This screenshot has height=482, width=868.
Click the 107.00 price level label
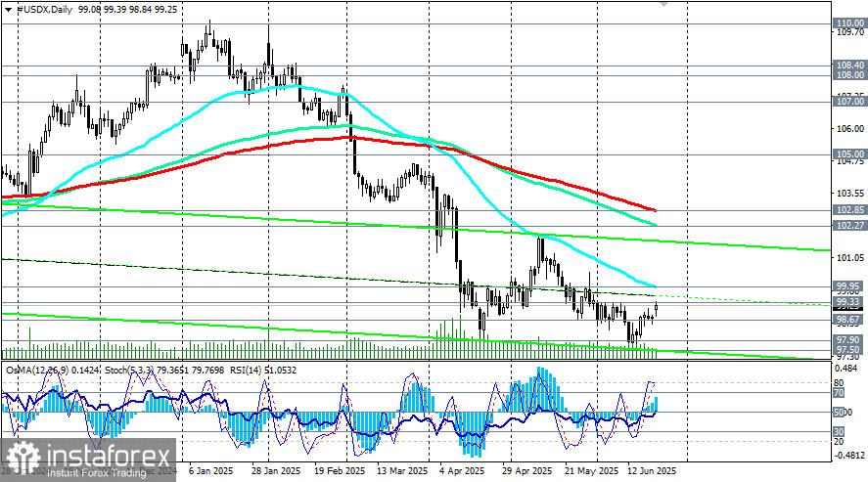click(x=849, y=102)
